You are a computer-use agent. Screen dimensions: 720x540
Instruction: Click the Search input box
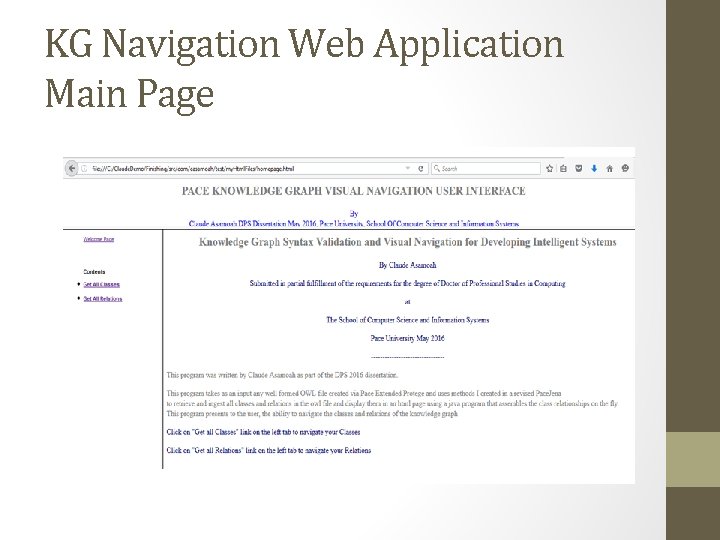485,169
